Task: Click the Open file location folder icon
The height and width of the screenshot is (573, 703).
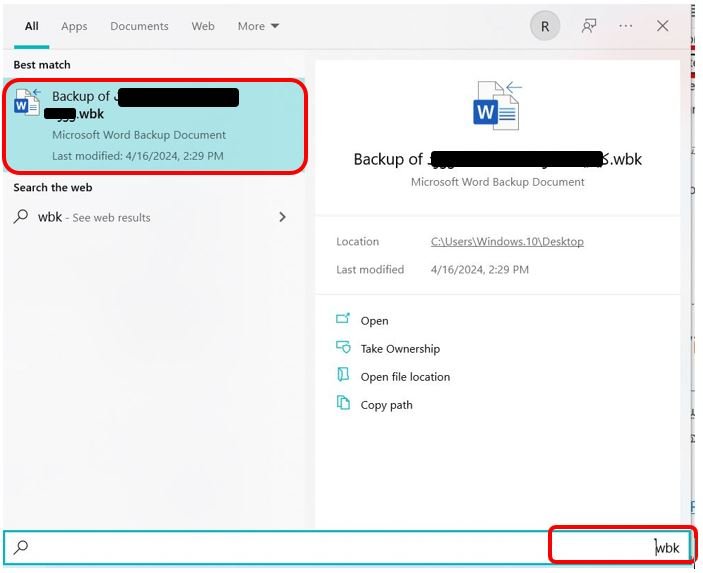Action: (343, 375)
